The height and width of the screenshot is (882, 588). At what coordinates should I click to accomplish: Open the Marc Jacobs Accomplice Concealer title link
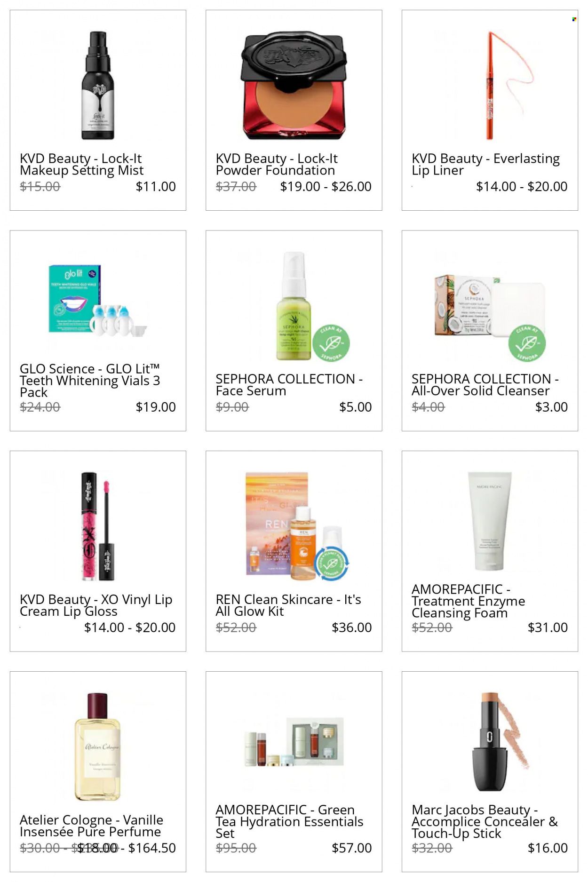pyautogui.click(x=485, y=822)
